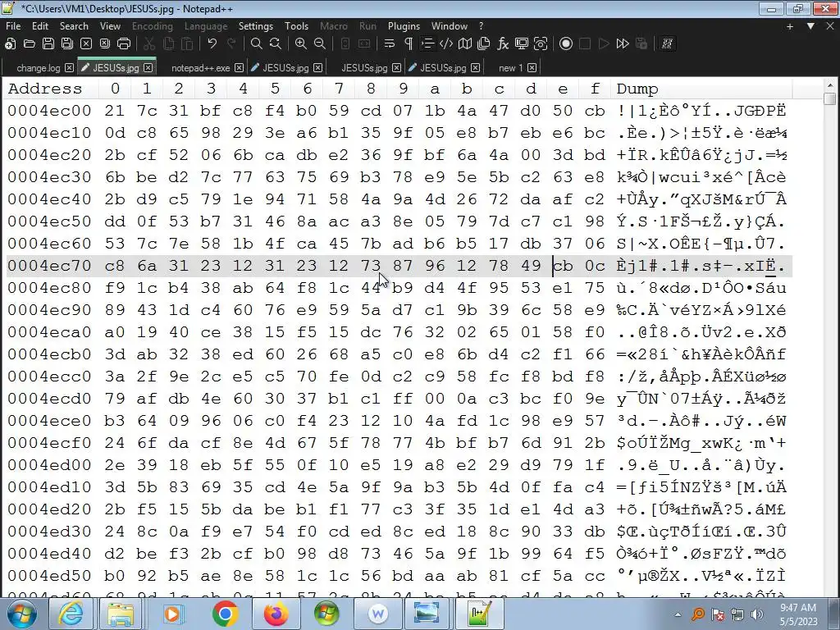Toggle word wrap in the toolbar
The height and width of the screenshot is (630, 840).
click(390, 44)
